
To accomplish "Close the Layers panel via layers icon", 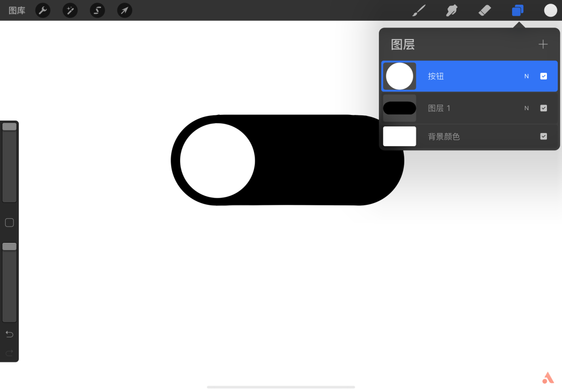I will 518,10.
